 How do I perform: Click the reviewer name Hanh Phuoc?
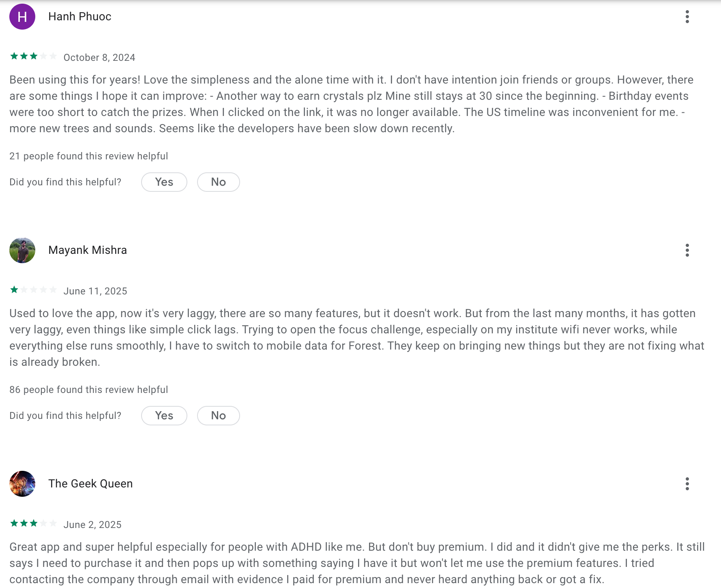(x=80, y=17)
